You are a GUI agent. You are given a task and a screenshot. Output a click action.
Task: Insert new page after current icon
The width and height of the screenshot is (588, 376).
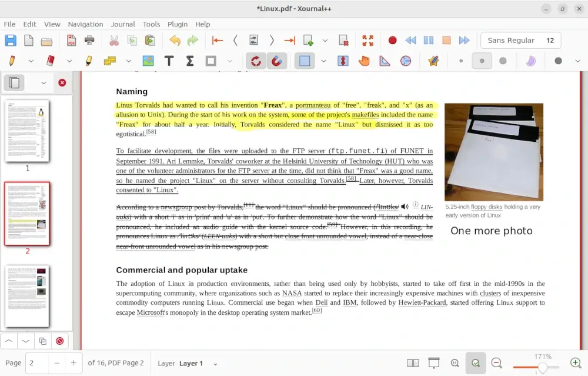click(x=308, y=40)
